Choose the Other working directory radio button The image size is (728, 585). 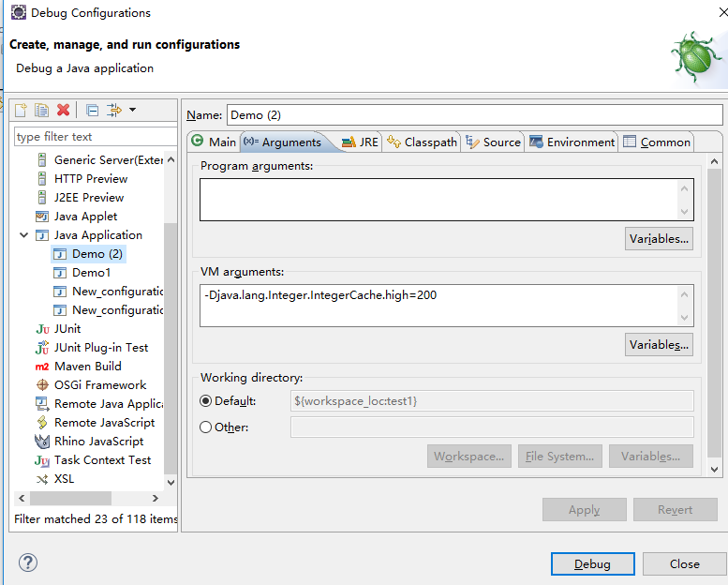point(206,427)
